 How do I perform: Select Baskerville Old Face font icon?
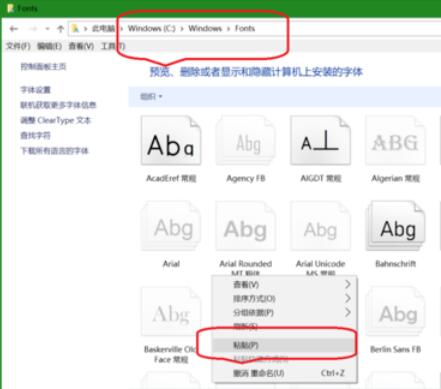pyautogui.click(x=171, y=311)
